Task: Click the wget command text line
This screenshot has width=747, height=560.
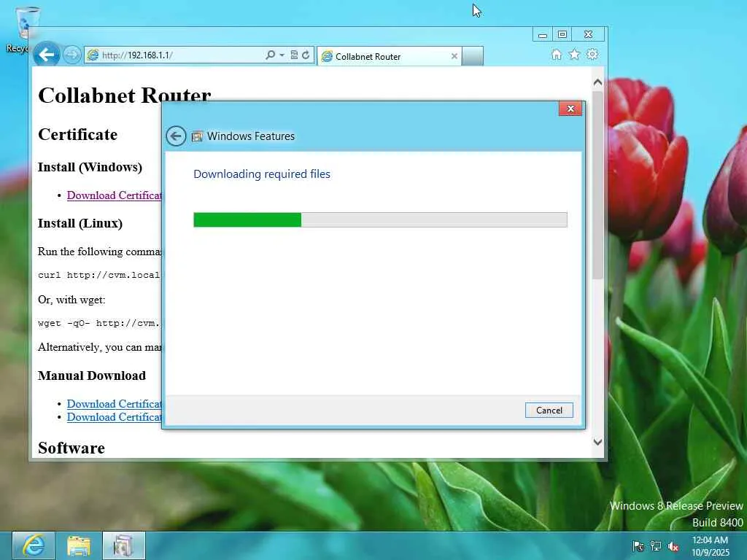Action: (99, 323)
